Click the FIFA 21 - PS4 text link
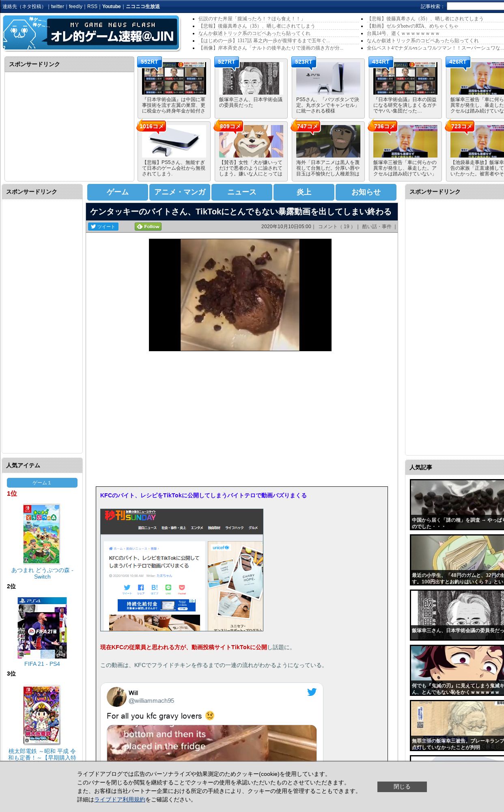The width and height of the screenshot is (504, 812). point(42,664)
